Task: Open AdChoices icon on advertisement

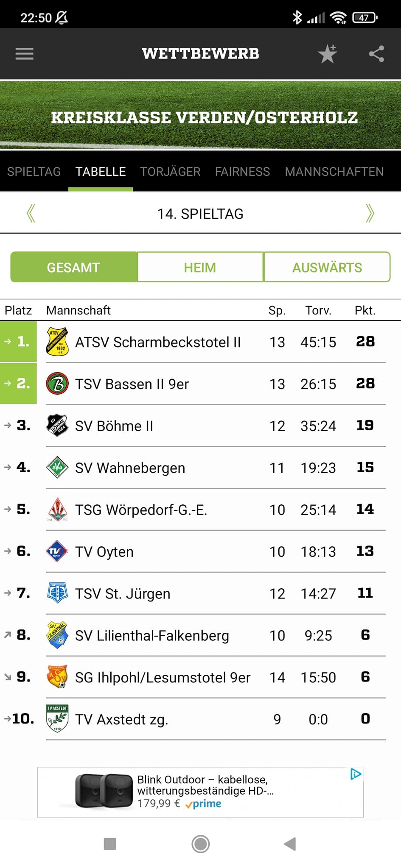Action: click(x=356, y=774)
